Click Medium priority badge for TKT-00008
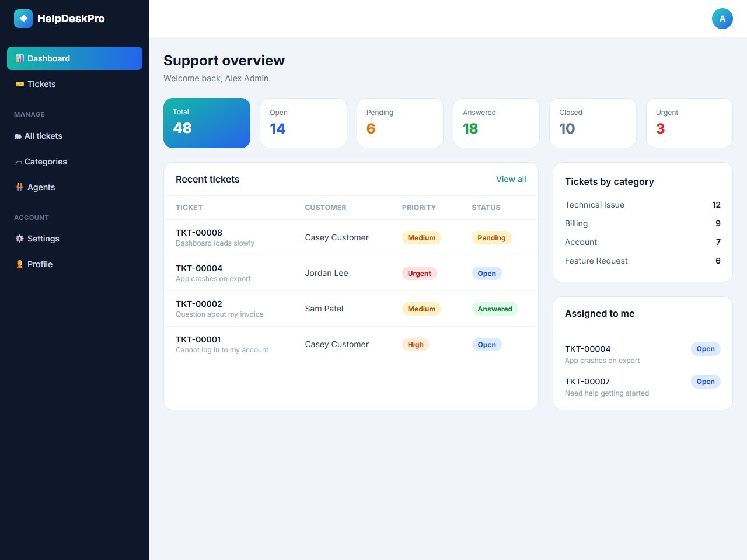747x560 pixels. 421,238
